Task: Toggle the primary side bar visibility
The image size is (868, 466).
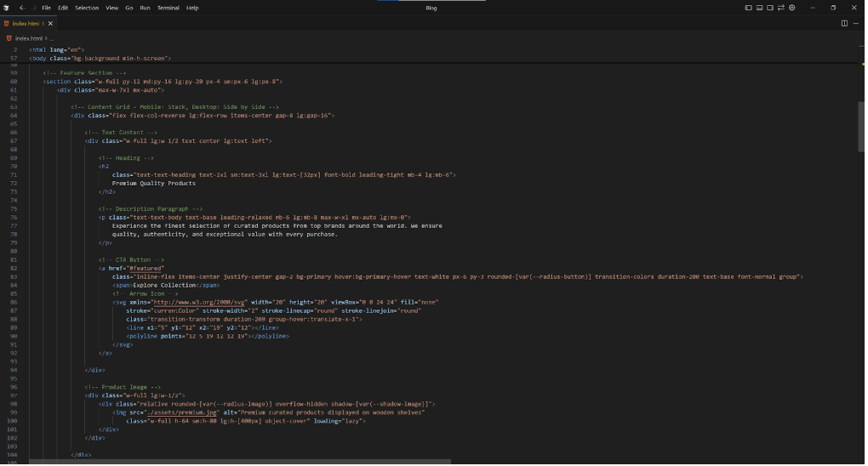Action: coord(749,8)
